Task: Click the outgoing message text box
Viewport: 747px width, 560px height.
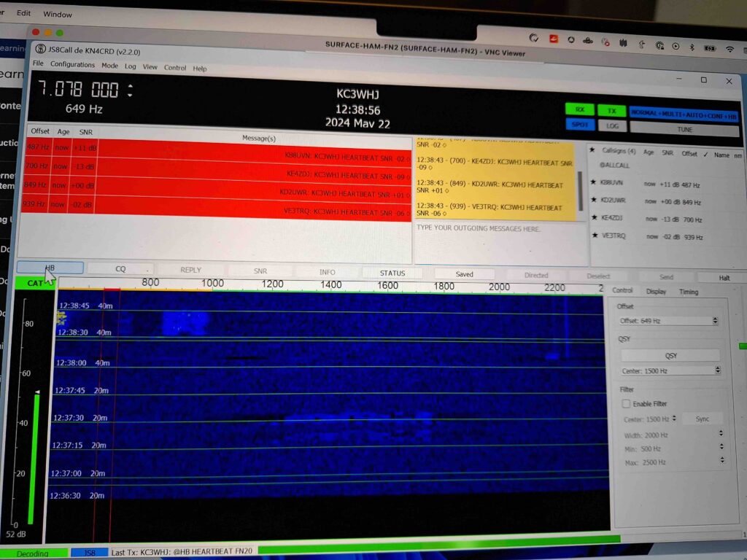Action: pyautogui.click(x=500, y=244)
